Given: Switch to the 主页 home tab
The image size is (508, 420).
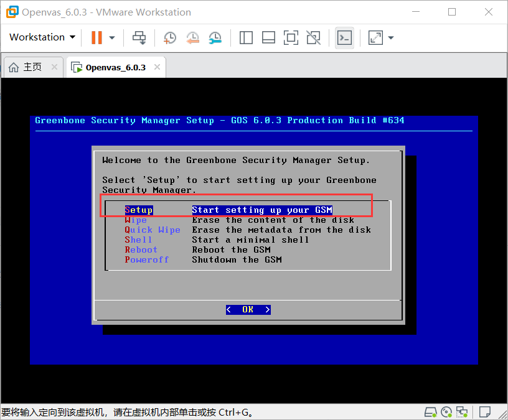Looking at the screenshot, I should click(32, 67).
